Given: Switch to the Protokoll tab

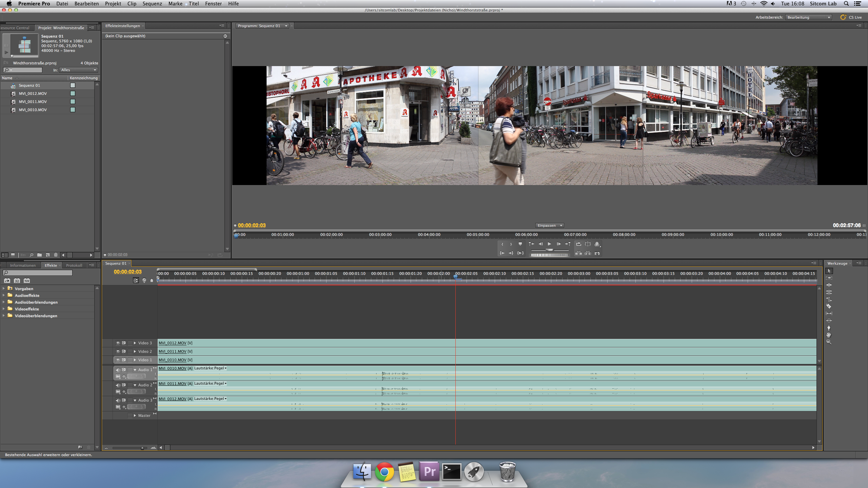Looking at the screenshot, I should [74, 265].
